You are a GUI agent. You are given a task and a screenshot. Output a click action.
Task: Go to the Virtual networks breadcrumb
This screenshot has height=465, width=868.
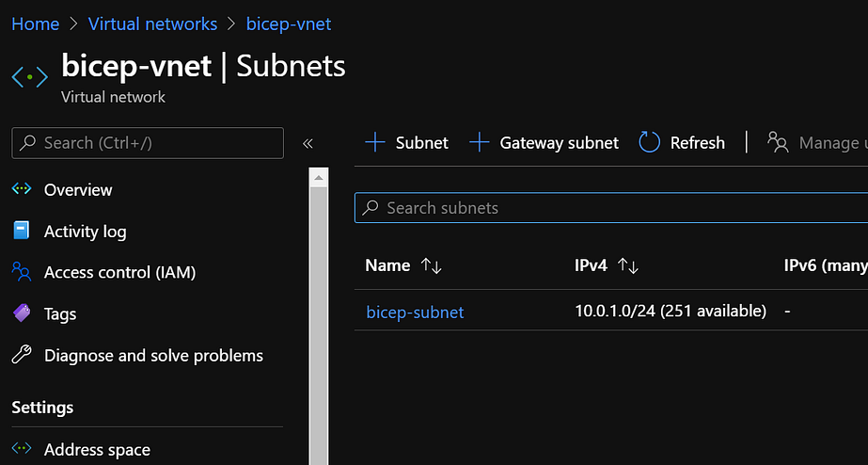[152, 24]
